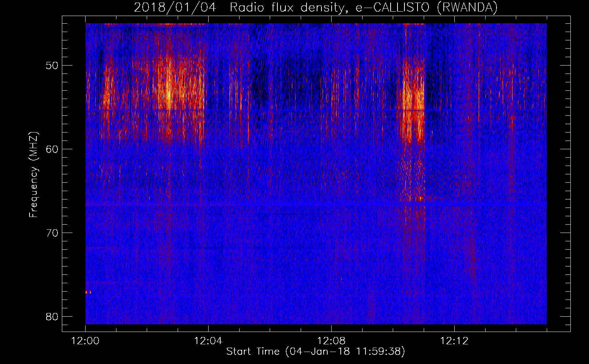Viewport: 589px width, 364px height.
Task: Click the 70 MHz frequency tick label
Action: tap(52, 233)
